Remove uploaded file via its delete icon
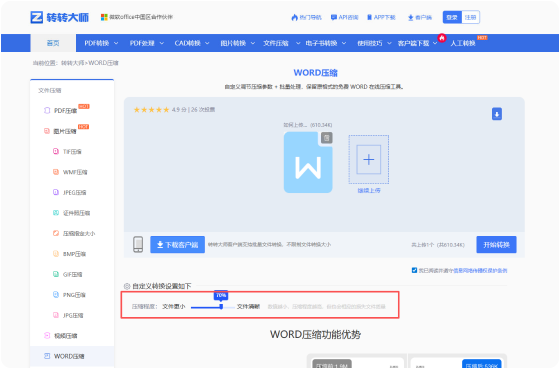The image size is (560, 369). (x=326, y=138)
